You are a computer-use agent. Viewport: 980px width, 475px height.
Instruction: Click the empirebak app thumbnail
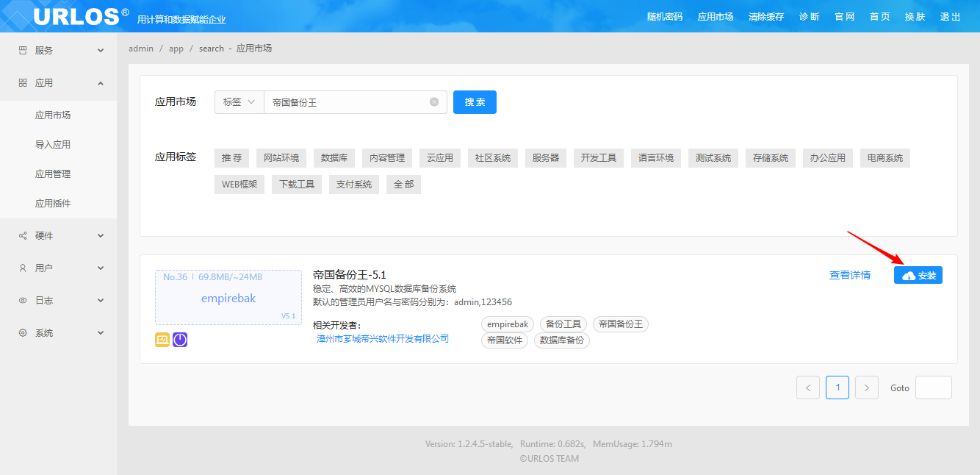point(228,298)
